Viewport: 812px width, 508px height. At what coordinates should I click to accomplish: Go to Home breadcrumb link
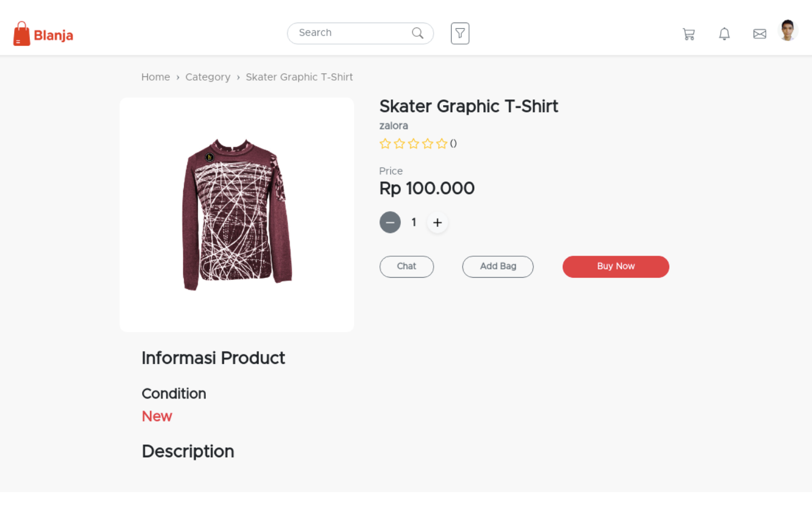[156, 77]
